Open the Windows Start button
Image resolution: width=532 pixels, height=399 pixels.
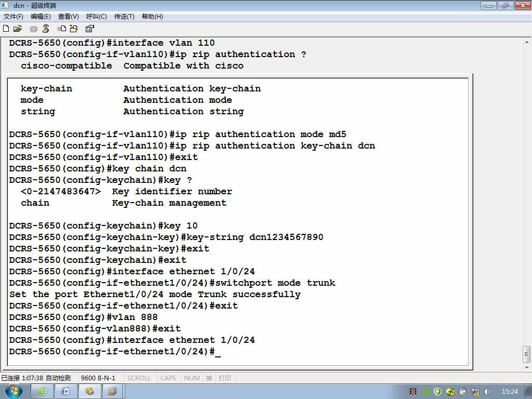[x=14, y=391]
